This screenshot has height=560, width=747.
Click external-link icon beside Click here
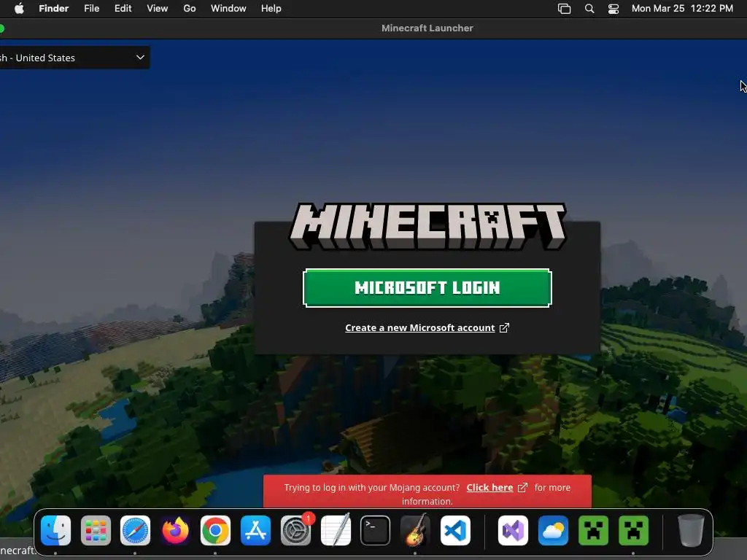pos(522,487)
